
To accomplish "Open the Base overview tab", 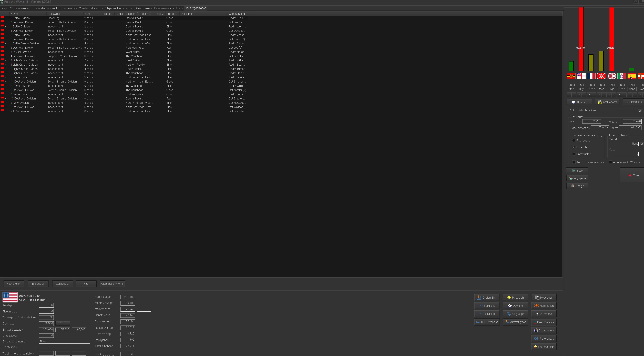I will [162, 8].
